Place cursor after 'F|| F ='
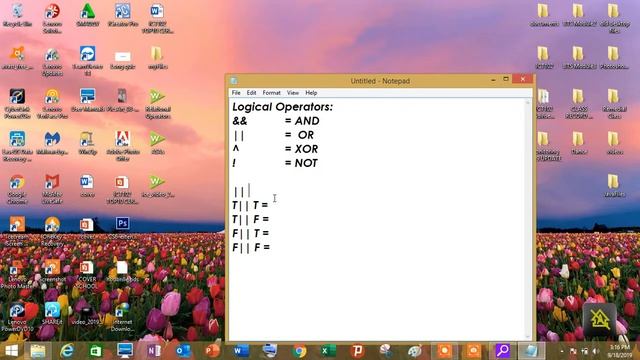Image resolution: width=640 pixels, height=360 pixels. [x=271, y=247]
